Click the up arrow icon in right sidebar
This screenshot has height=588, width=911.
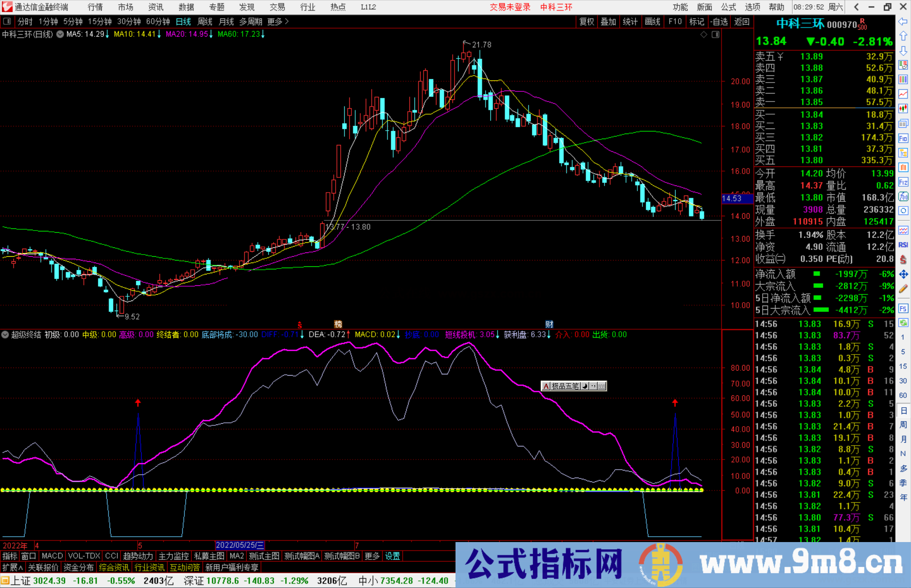tap(903, 36)
